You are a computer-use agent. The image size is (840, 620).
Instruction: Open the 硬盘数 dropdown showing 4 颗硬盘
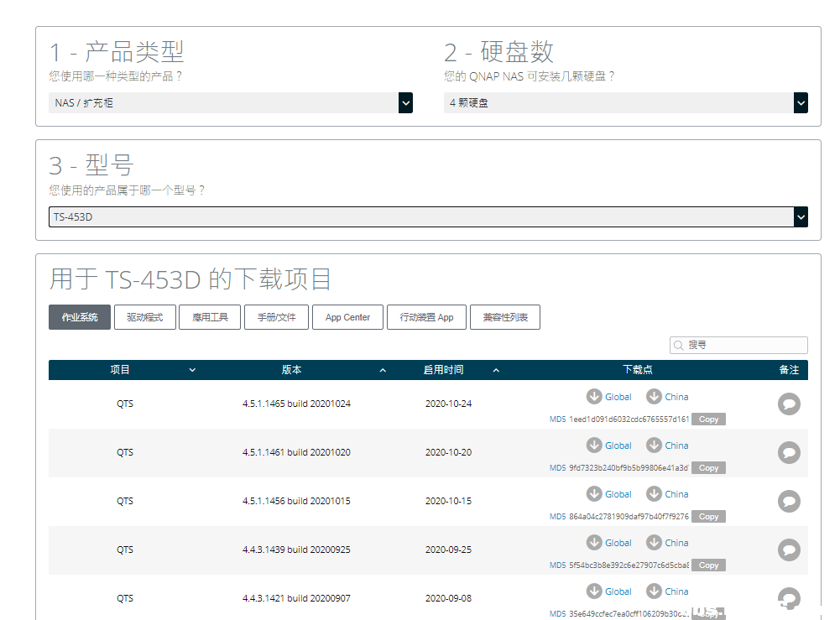625,103
